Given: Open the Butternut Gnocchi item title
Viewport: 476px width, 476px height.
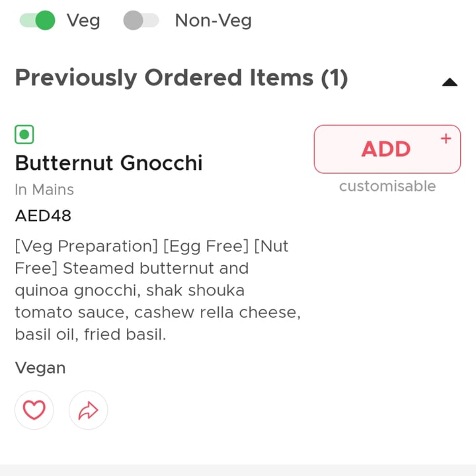Looking at the screenshot, I should coord(108,163).
